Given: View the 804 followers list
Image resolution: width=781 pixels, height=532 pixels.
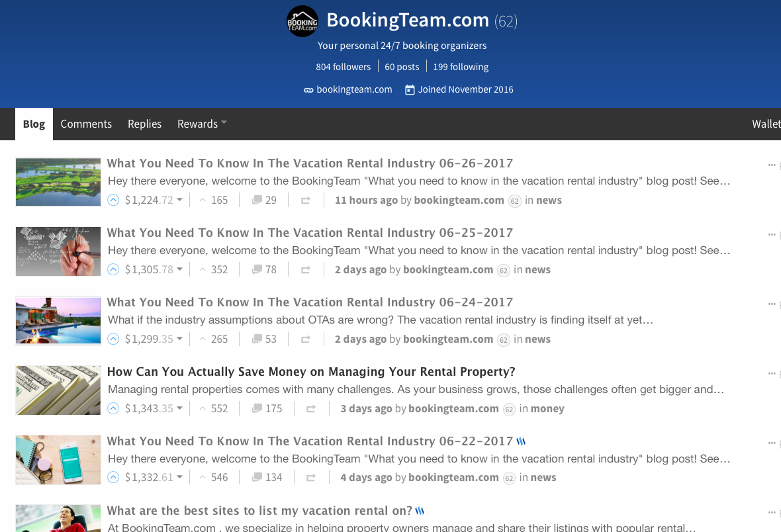Looking at the screenshot, I should tap(344, 67).
